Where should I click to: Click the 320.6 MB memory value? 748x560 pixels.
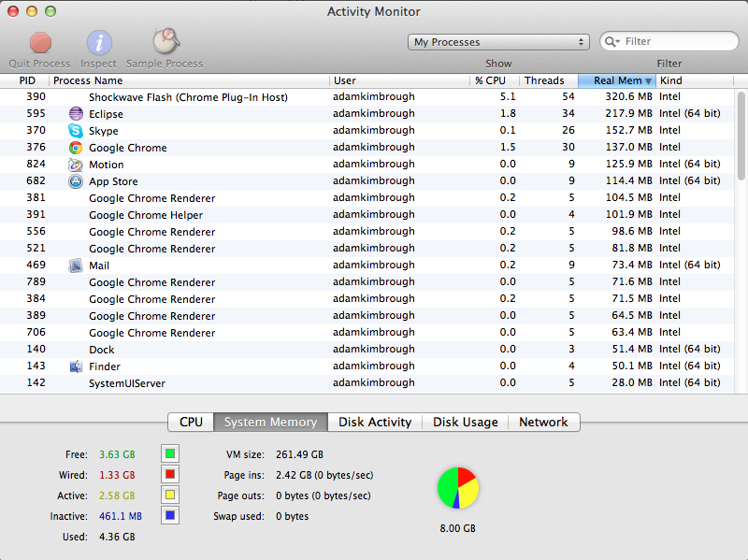coord(628,96)
